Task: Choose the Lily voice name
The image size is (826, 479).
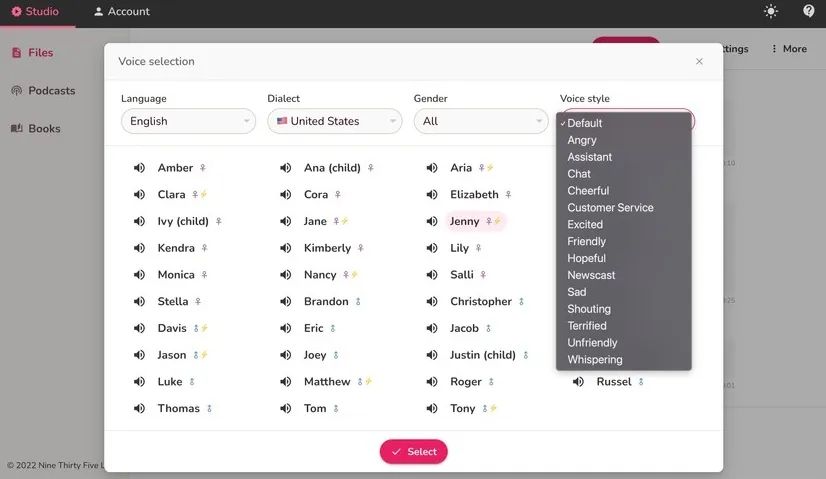Action: point(459,248)
